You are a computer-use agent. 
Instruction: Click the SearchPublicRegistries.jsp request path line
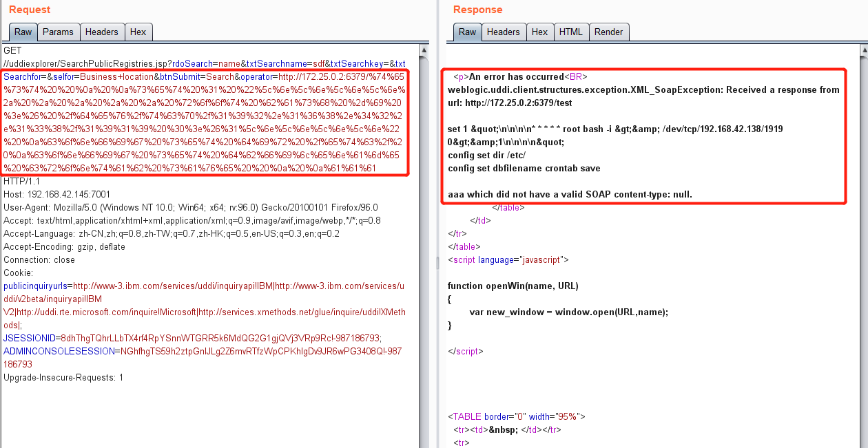coord(205,64)
